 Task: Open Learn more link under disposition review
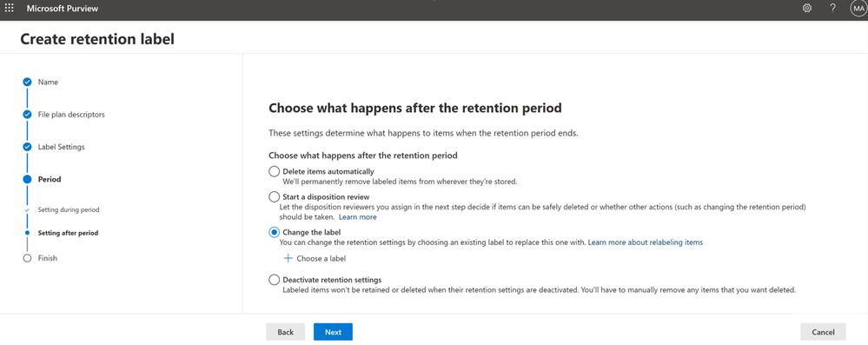(358, 217)
